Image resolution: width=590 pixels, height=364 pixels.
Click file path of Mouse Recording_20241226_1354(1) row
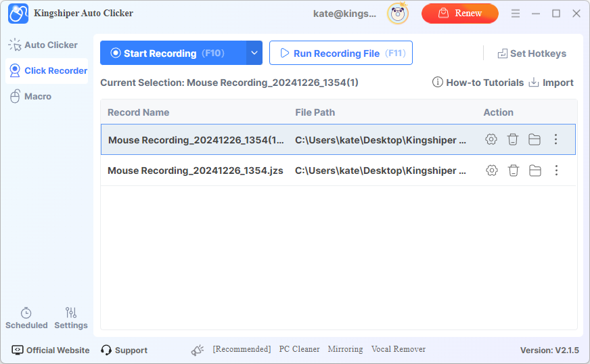[x=380, y=140]
